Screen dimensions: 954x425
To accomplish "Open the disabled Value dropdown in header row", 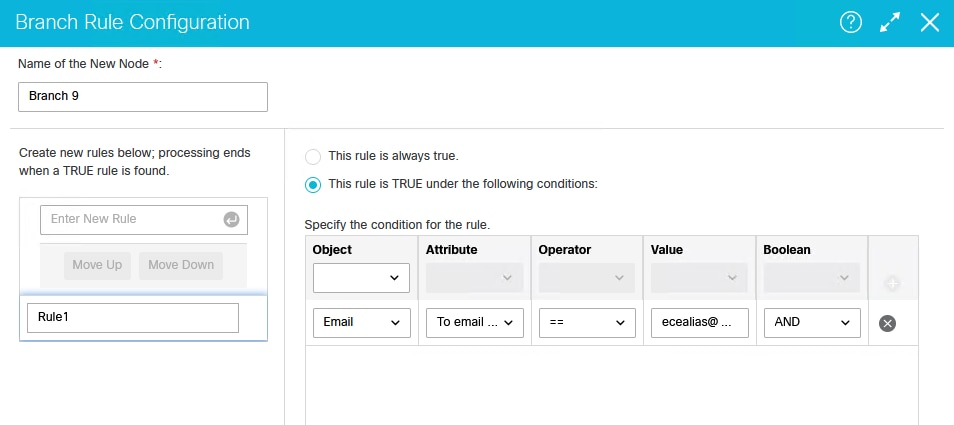I will (x=700, y=278).
